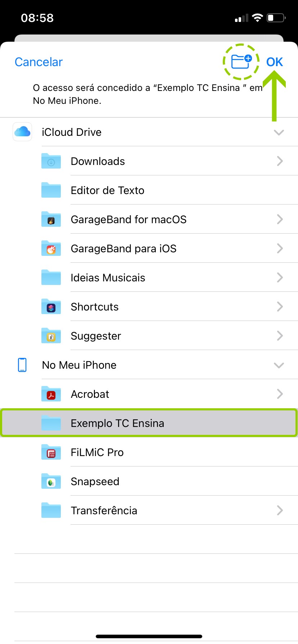The image size is (298, 644).
Task: Select the Editor de Texto folder
Action: coord(107,190)
